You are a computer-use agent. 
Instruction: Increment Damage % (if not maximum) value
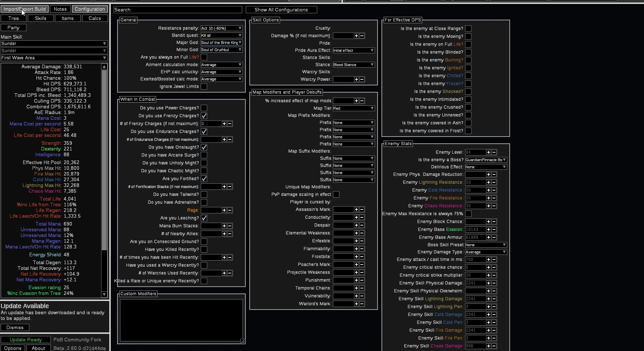point(356,36)
